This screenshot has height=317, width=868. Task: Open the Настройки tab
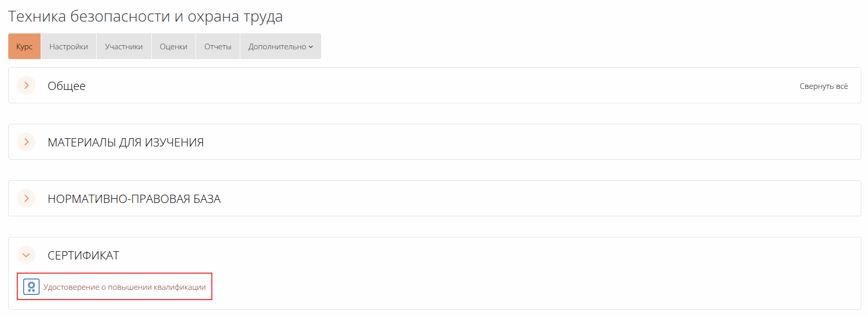coord(68,47)
